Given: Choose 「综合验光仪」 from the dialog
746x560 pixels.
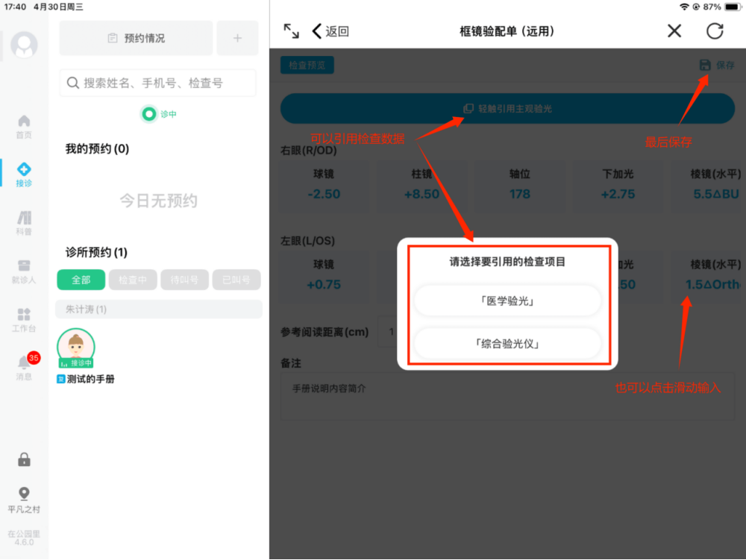Looking at the screenshot, I should click(507, 344).
